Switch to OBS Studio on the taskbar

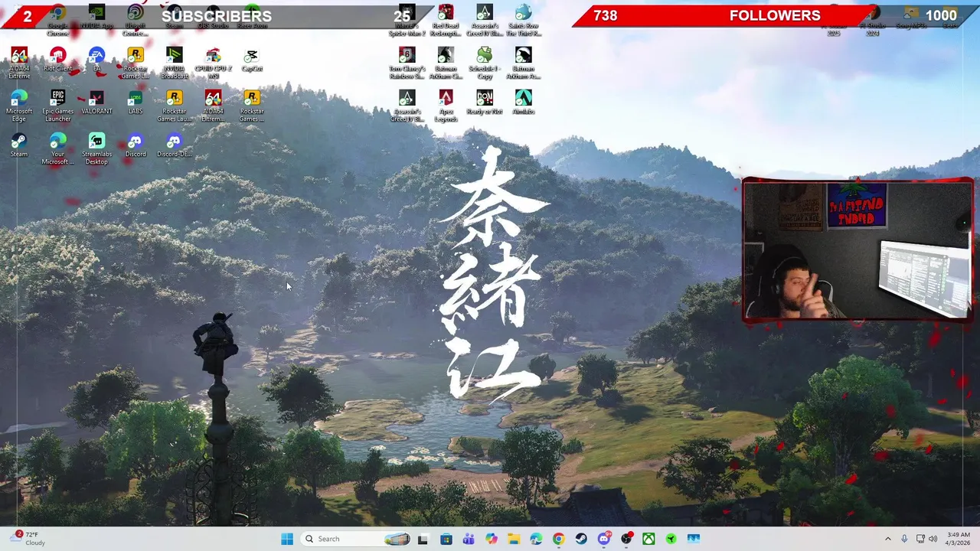(626, 539)
